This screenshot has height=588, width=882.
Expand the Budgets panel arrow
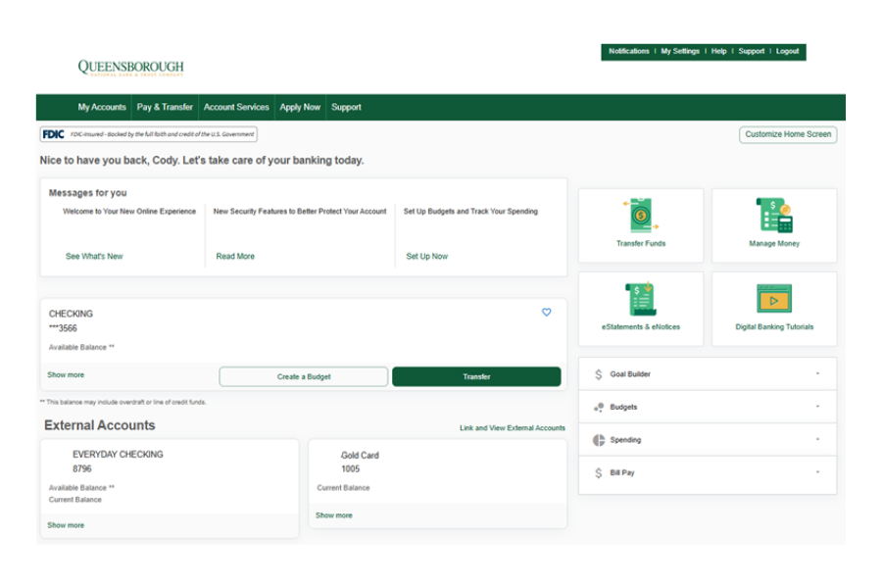(817, 408)
